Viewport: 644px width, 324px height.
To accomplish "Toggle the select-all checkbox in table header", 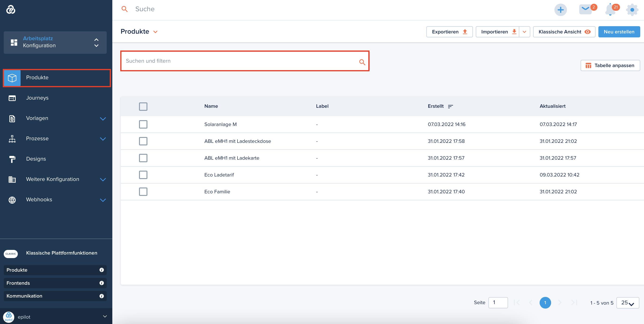I will (x=143, y=106).
